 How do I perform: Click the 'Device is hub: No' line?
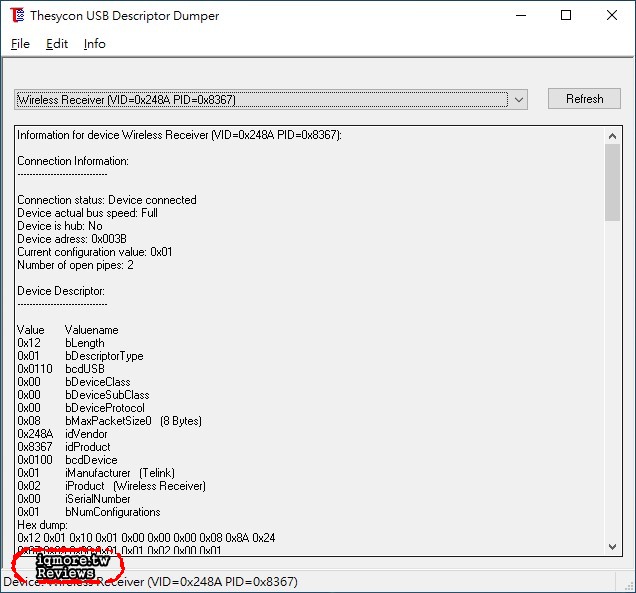pyautogui.click(x=60, y=226)
